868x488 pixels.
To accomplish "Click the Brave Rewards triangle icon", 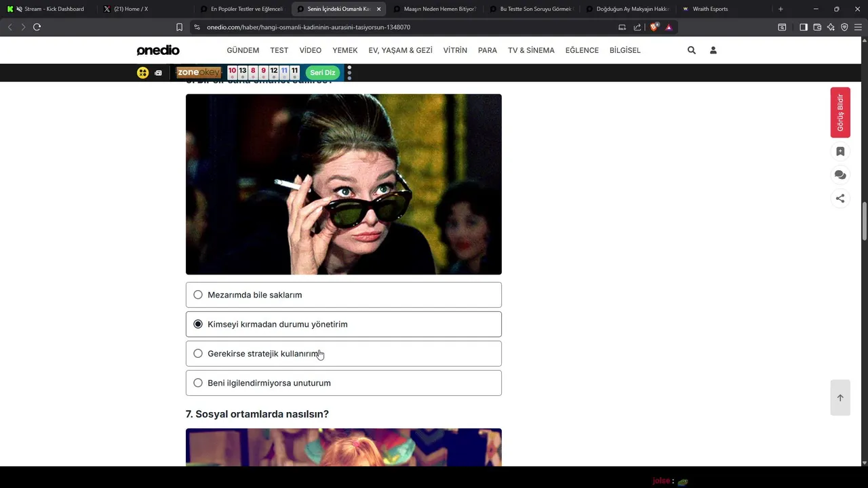I will click(x=669, y=27).
